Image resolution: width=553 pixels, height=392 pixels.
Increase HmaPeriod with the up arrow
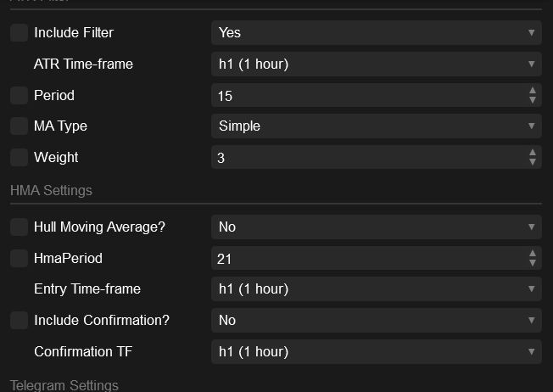click(x=532, y=254)
